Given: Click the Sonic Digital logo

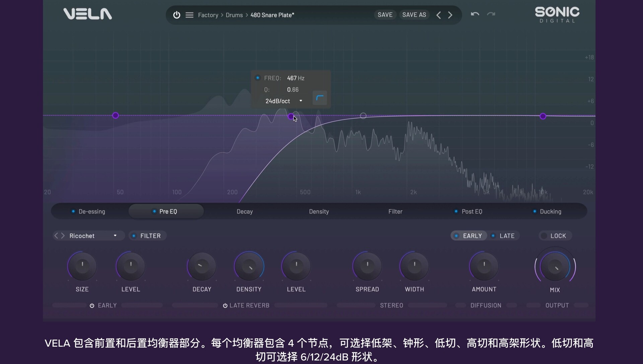Looking at the screenshot, I should (x=557, y=15).
